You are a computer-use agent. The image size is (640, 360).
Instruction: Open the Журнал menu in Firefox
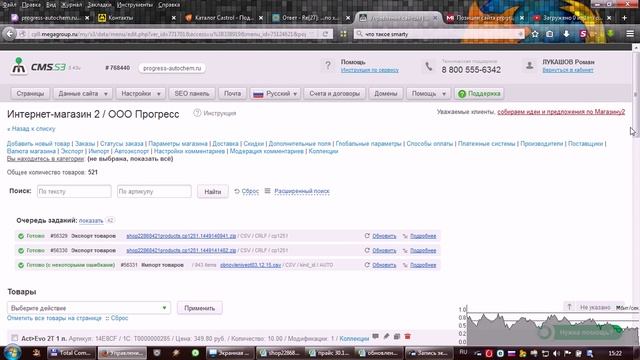pyautogui.click(x=71, y=5)
